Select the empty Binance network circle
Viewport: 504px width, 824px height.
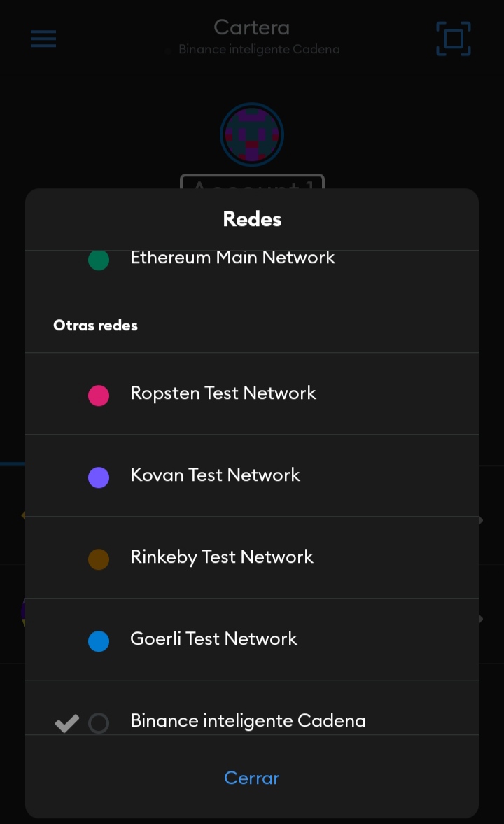tap(99, 723)
